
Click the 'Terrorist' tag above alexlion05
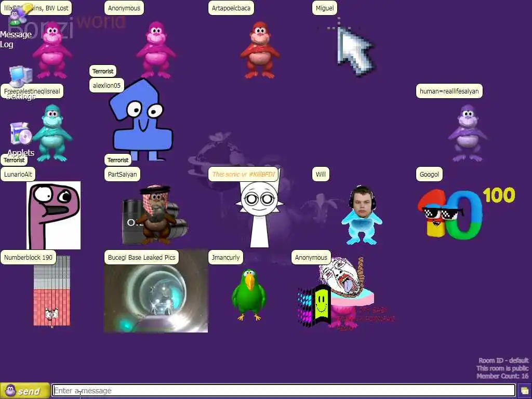click(x=103, y=71)
